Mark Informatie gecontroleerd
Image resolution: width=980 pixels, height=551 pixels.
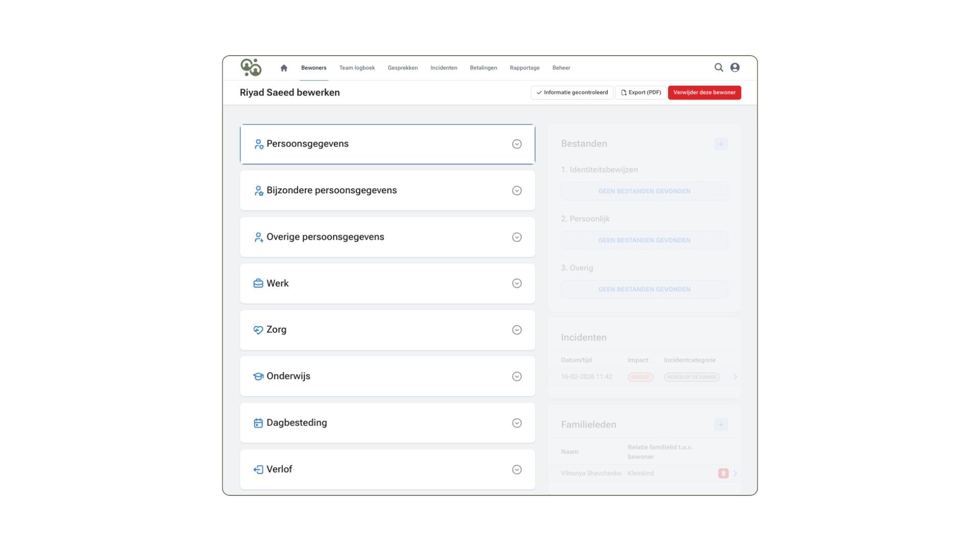coord(572,92)
